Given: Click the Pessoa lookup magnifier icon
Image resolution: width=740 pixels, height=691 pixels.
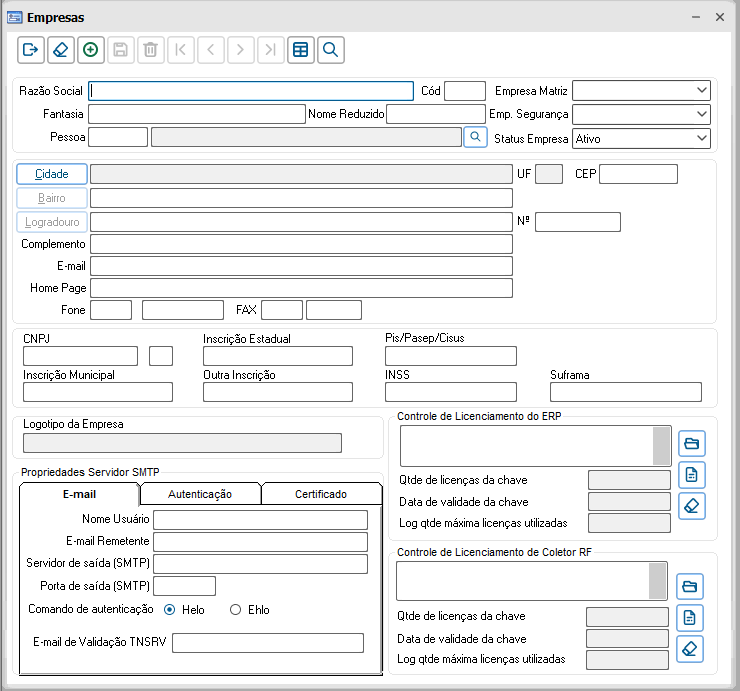Looking at the screenshot, I should pos(476,137).
